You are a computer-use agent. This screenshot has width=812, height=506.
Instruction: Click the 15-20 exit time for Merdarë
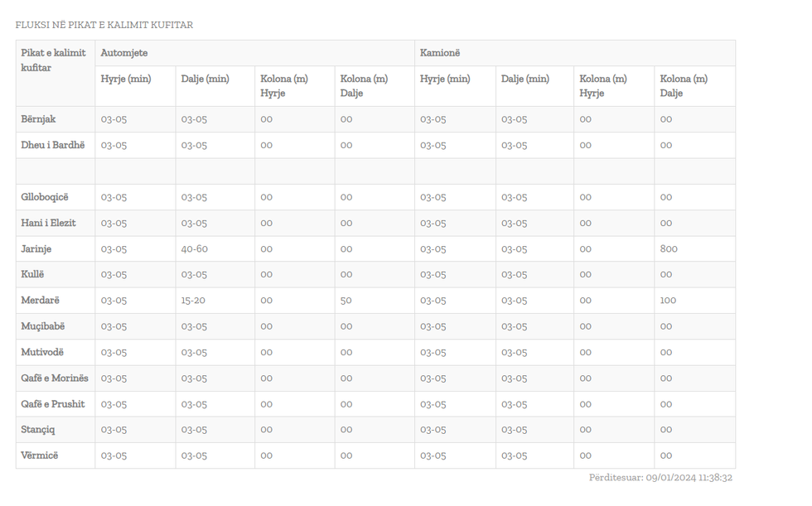pos(193,301)
